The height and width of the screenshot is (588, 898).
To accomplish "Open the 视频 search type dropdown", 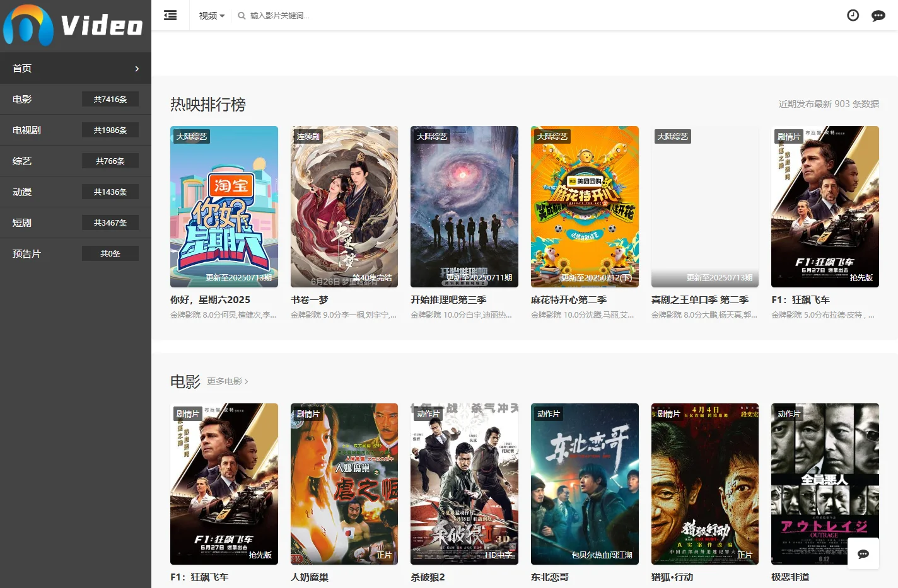I will (x=212, y=16).
